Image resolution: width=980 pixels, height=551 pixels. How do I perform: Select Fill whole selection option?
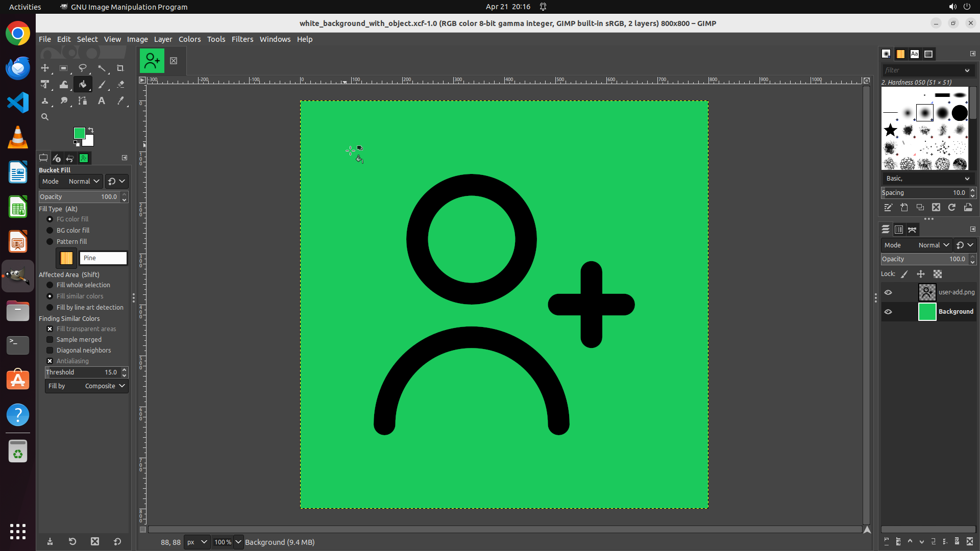pos(50,285)
